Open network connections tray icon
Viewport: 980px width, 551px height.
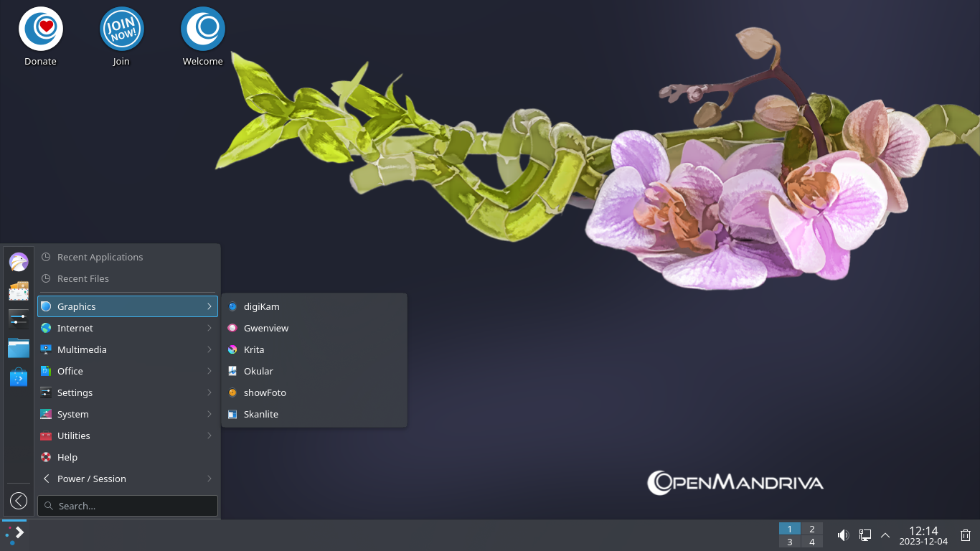tap(865, 535)
